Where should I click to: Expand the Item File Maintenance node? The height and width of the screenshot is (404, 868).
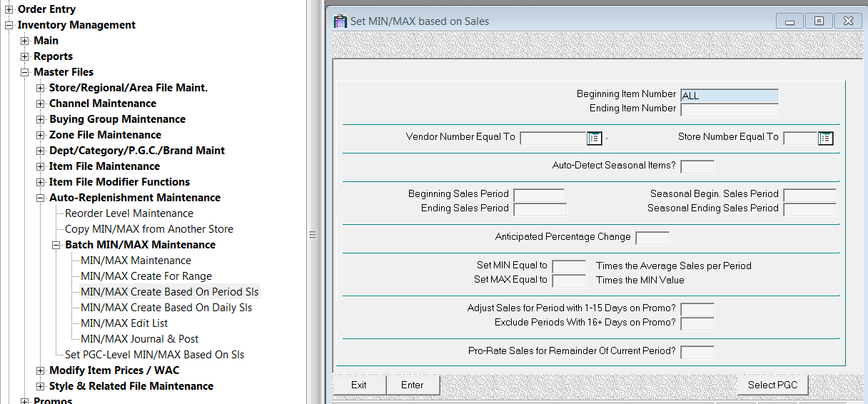pyautogui.click(x=41, y=166)
